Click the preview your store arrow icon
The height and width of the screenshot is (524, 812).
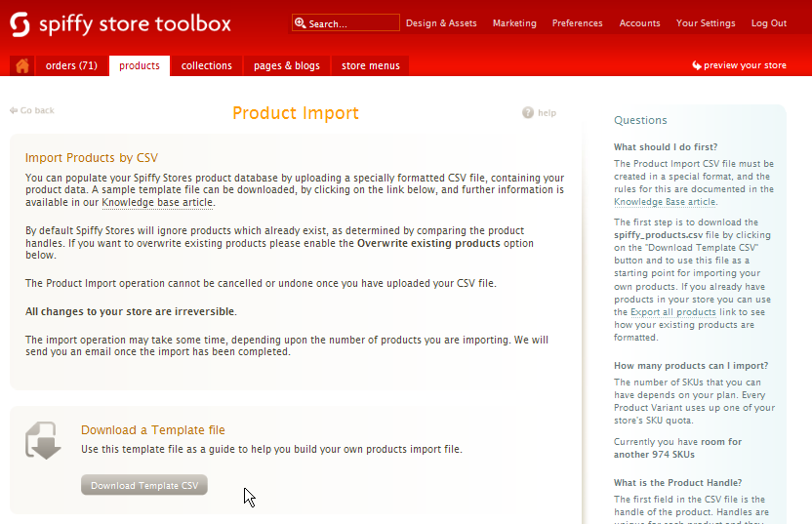697,65
